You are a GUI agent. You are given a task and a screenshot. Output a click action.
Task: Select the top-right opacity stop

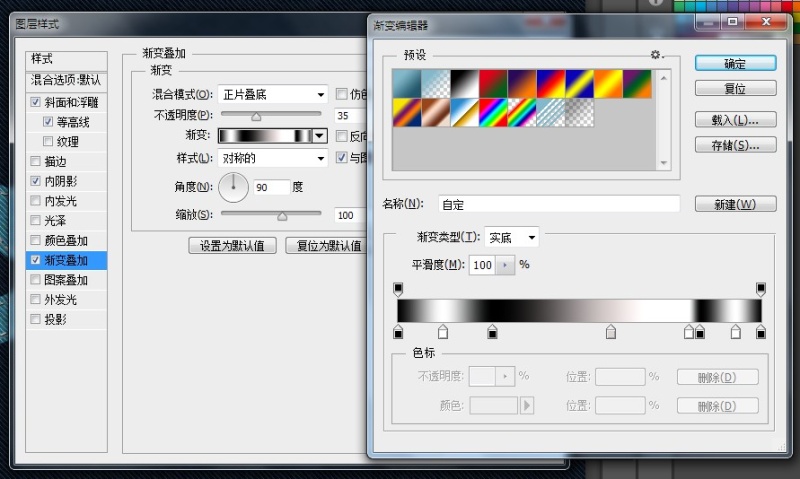coord(761,289)
